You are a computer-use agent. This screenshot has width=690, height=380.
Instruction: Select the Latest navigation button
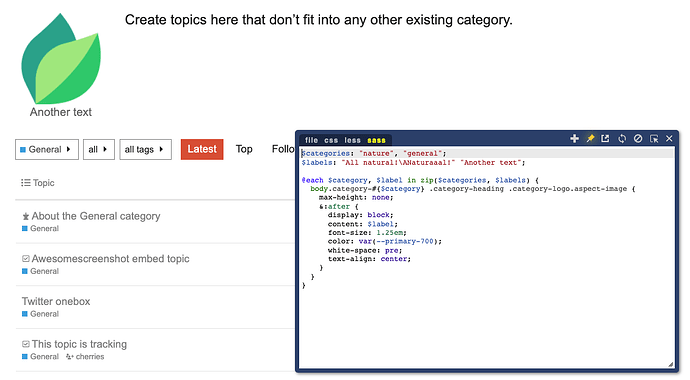pos(202,150)
